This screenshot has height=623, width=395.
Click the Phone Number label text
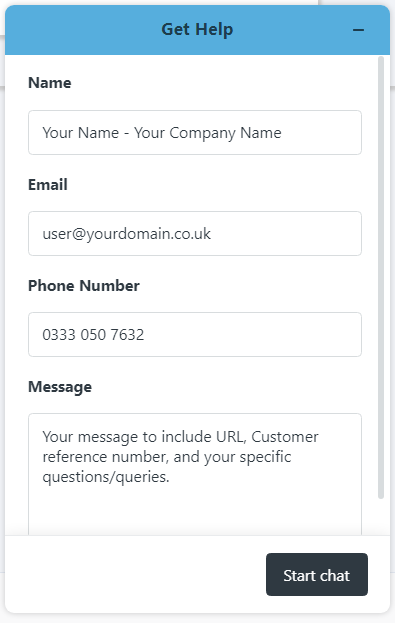coord(84,285)
